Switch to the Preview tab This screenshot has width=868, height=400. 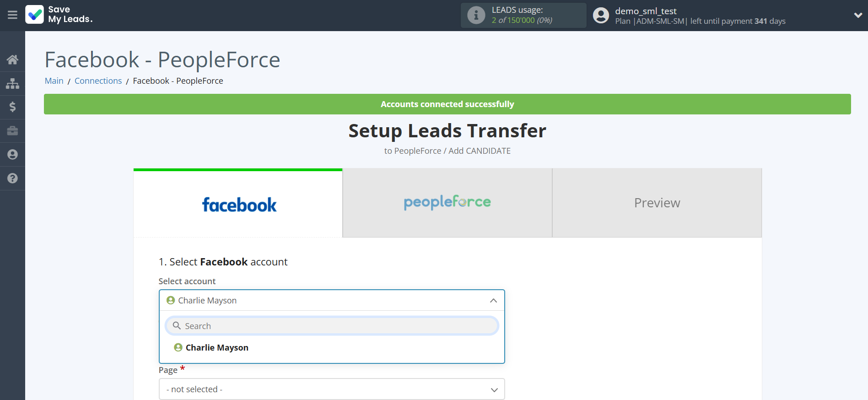pyautogui.click(x=657, y=203)
